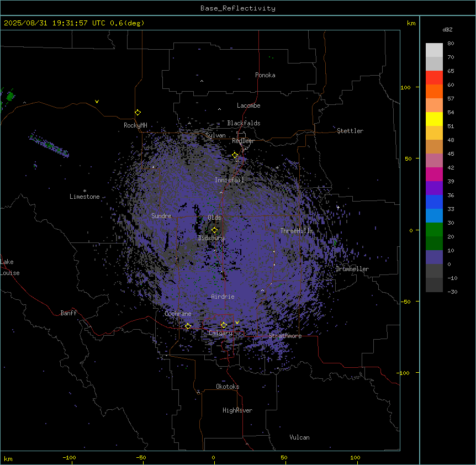This screenshot has width=476, height=465.
Task: Click the 80 value on dBZ legend
Action: [451, 44]
